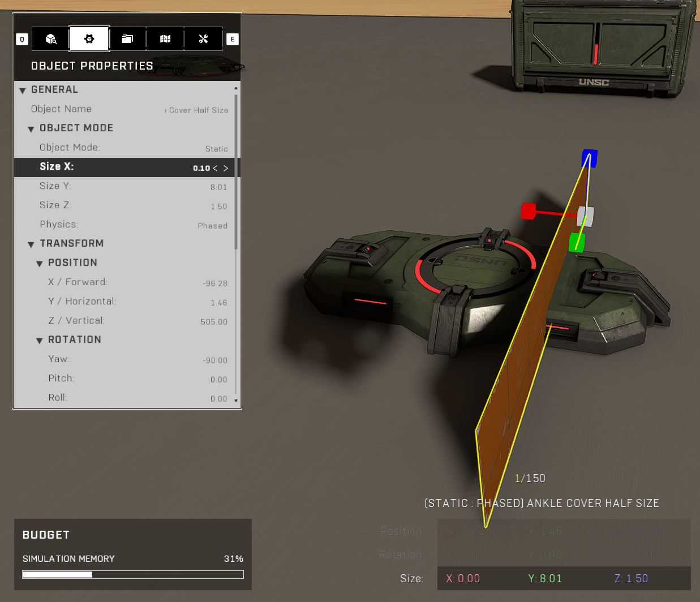Click the properties scrollbar down arrow
The height and width of the screenshot is (602, 700).
click(x=236, y=401)
